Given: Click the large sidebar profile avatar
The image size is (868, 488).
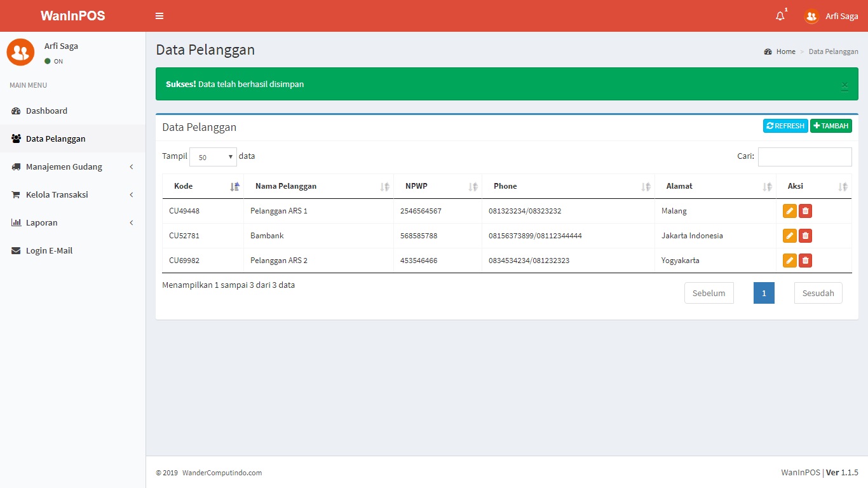Looking at the screenshot, I should coord(20,52).
